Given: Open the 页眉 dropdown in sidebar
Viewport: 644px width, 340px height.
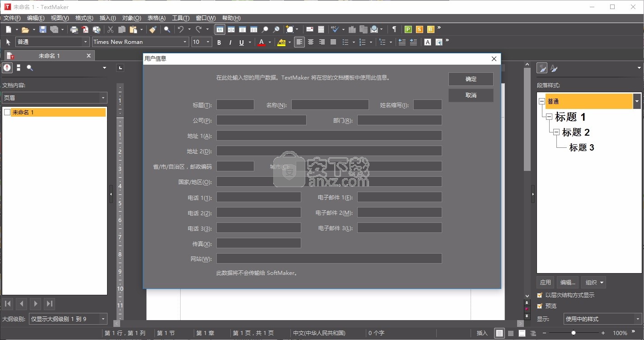Looking at the screenshot, I should point(103,98).
